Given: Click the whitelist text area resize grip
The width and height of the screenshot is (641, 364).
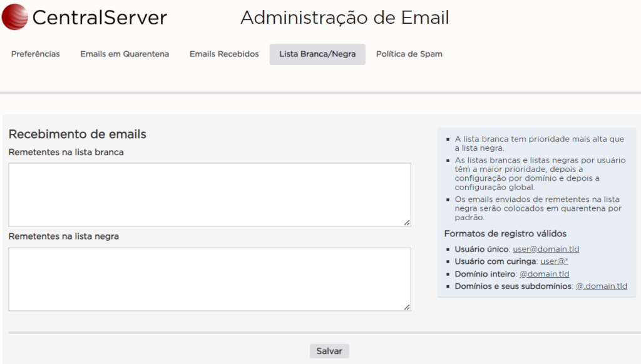Looking at the screenshot, I should 407,222.
